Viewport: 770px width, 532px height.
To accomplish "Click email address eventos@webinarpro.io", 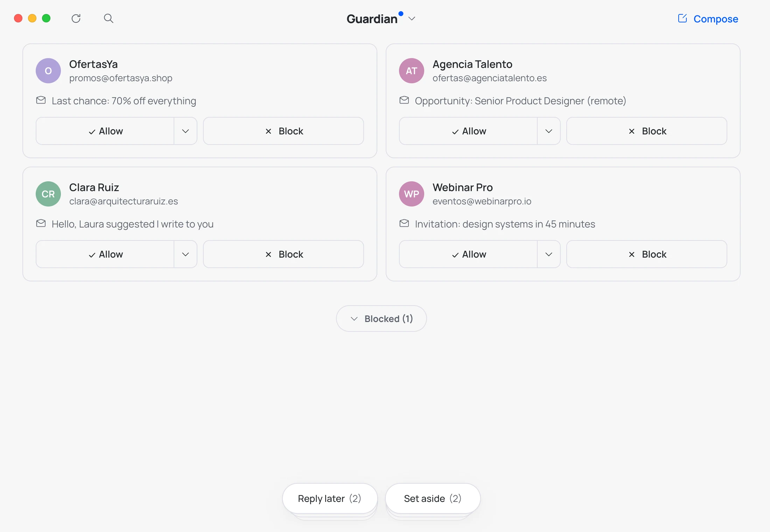I will 482,201.
